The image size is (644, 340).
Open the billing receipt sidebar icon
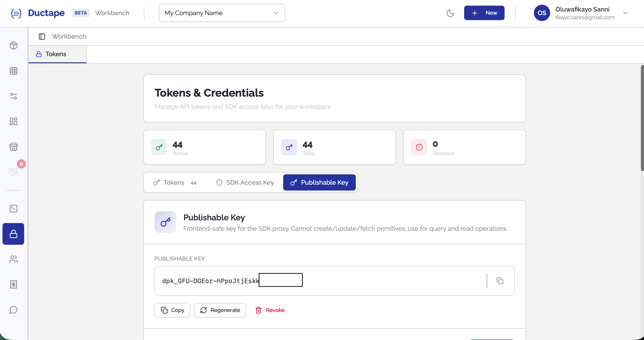click(x=14, y=284)
